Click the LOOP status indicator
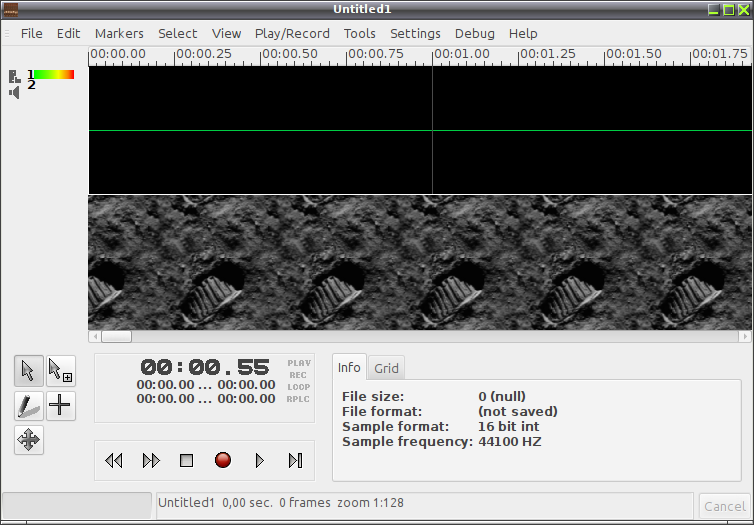Viewport: 754px width, 525px height. [299, 387]
